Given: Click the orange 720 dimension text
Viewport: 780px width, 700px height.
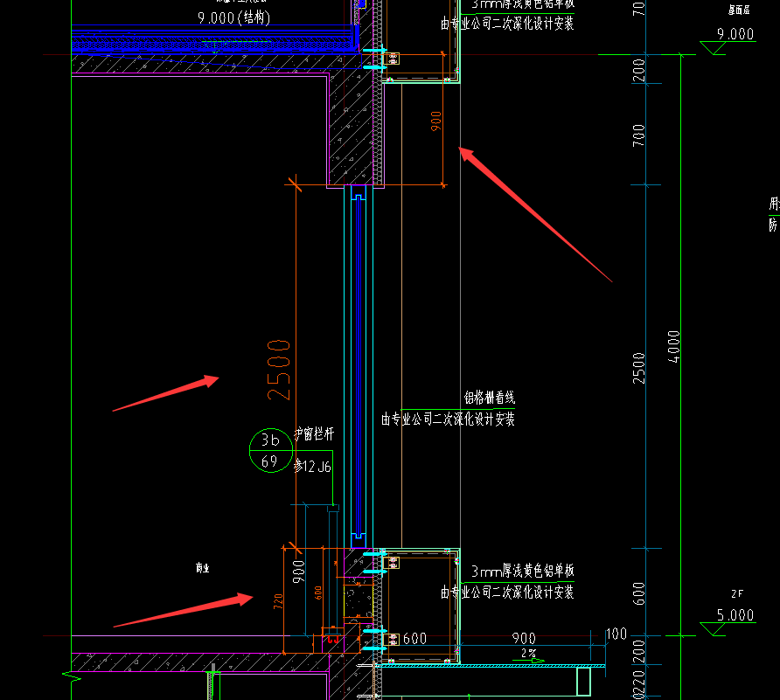Looking at the screenshot, I should (x=278, y=601).
